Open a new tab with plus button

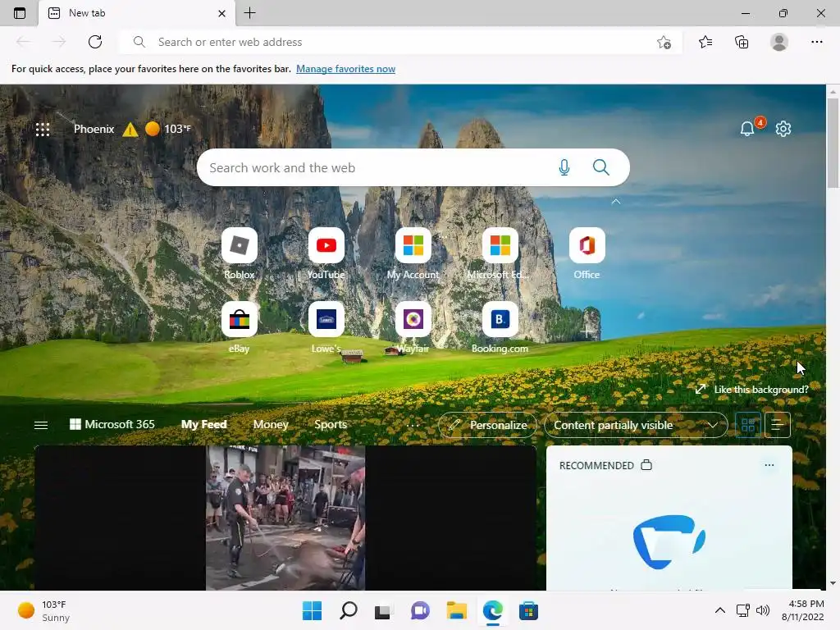250,13
